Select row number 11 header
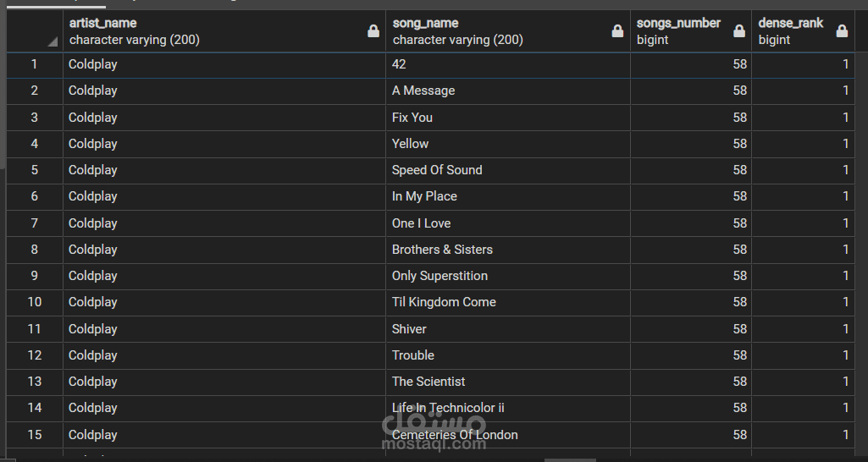Viewport: 868px width, 462px height. (x=35, y=328)
